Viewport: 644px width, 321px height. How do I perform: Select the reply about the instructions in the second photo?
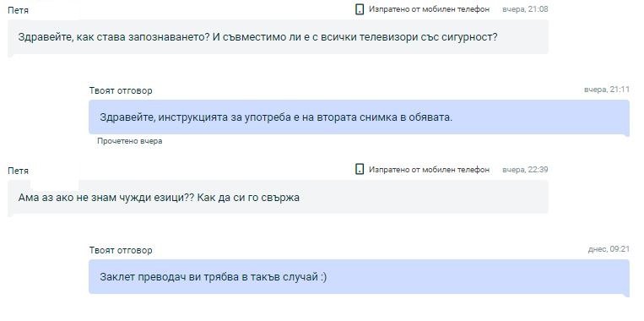pyautogui.click(x=359, y=117)
